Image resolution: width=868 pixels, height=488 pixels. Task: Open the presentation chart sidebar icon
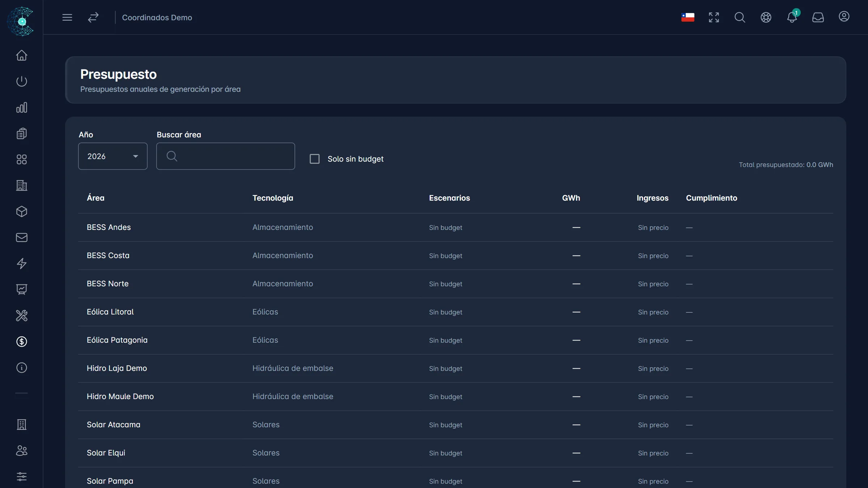22,290
